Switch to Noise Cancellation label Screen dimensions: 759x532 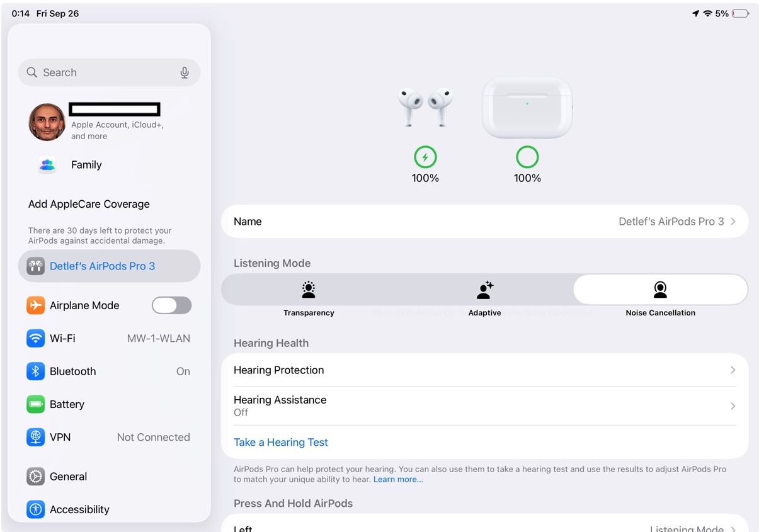661,313
